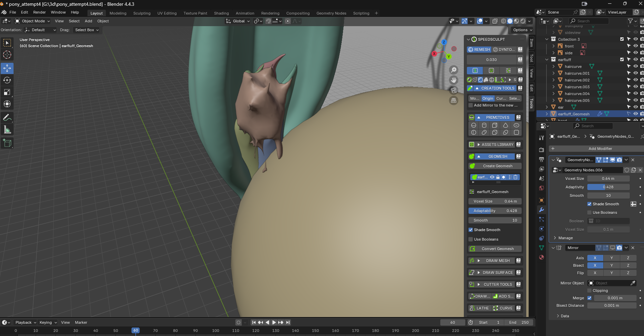
Task: Activate the Rotate tool
Action: [x=7, y=80]
